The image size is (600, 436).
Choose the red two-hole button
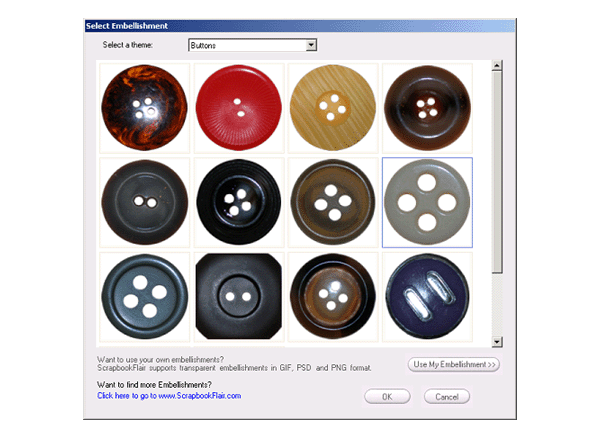point(239,108)
